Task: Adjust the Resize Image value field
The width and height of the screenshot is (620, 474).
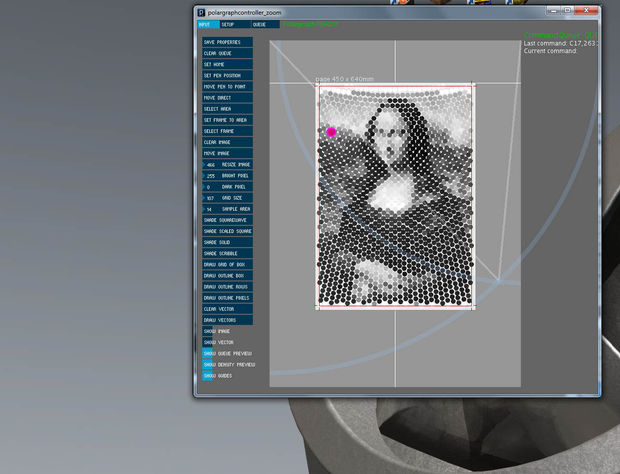Action: pos(227,164)
